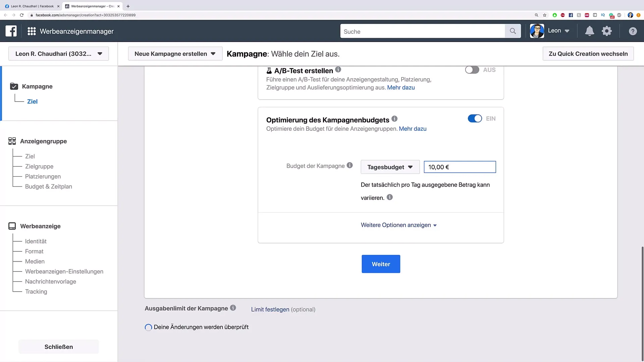Focus the Suche search field
The width and height of the screenshot is (644, 362).
[423, 31]
